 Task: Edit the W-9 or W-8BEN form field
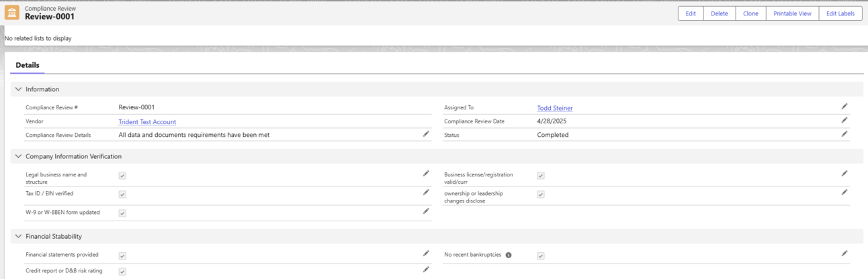point(426,211)
